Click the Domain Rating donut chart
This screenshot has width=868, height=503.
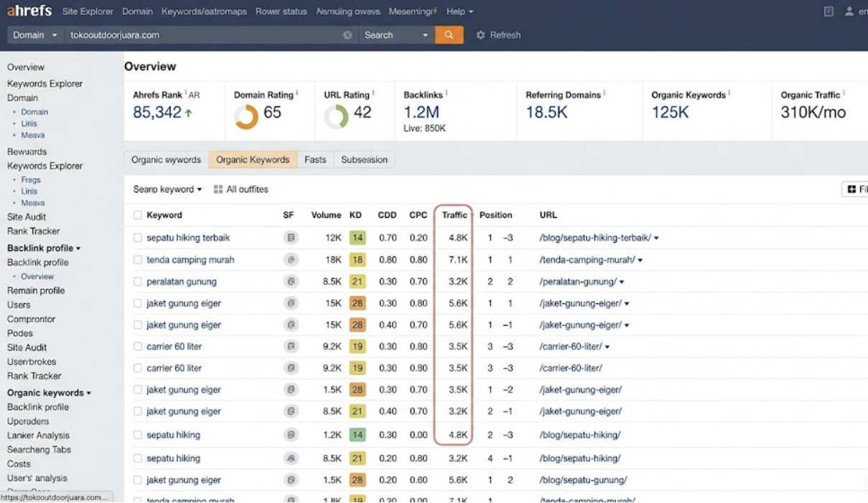[246, 116]
